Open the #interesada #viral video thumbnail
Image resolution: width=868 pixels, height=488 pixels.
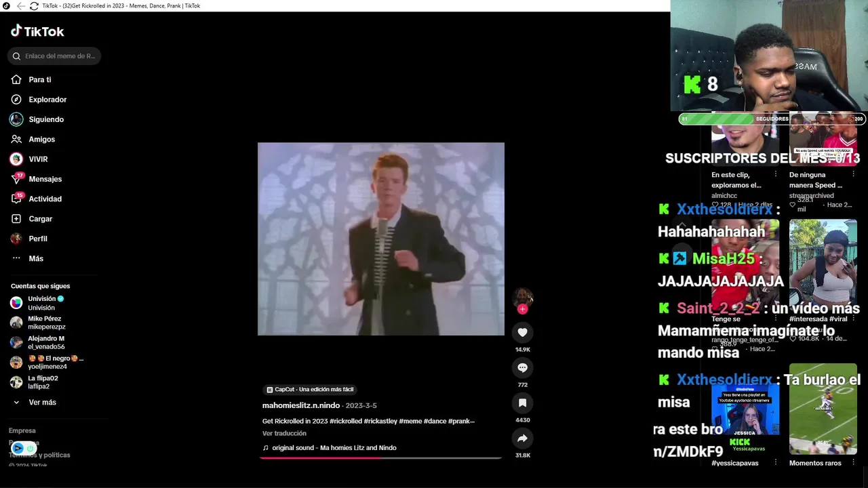click(x=823, y=265)
